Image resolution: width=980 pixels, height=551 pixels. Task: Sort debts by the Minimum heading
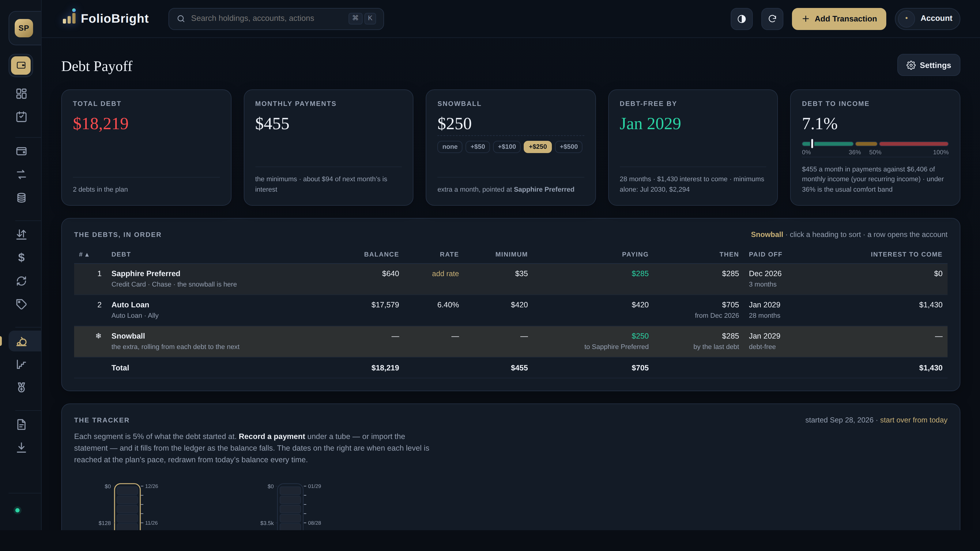[x=511, y=254]
